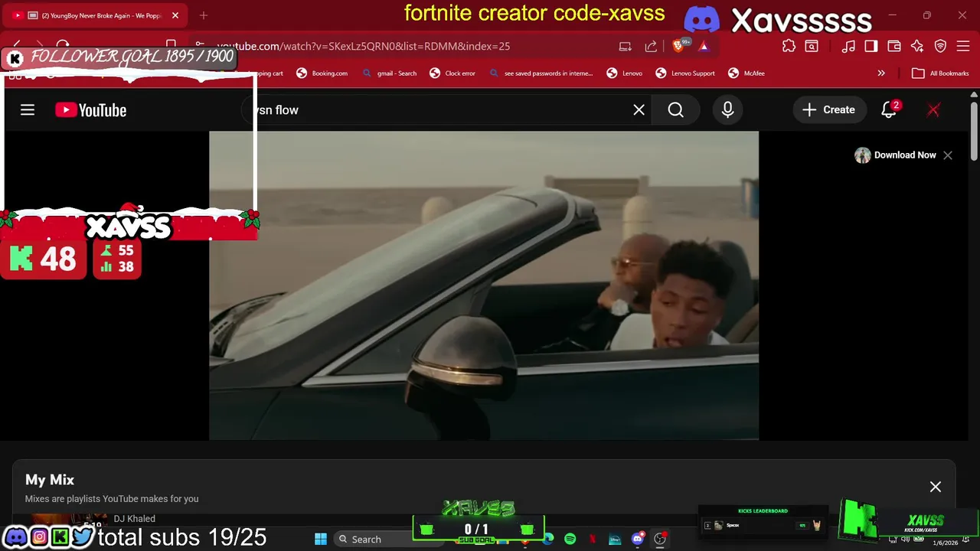This screenshot has width=980, height=551.
Task: Open Discord from the taskbar
Action: pos(637,540)
